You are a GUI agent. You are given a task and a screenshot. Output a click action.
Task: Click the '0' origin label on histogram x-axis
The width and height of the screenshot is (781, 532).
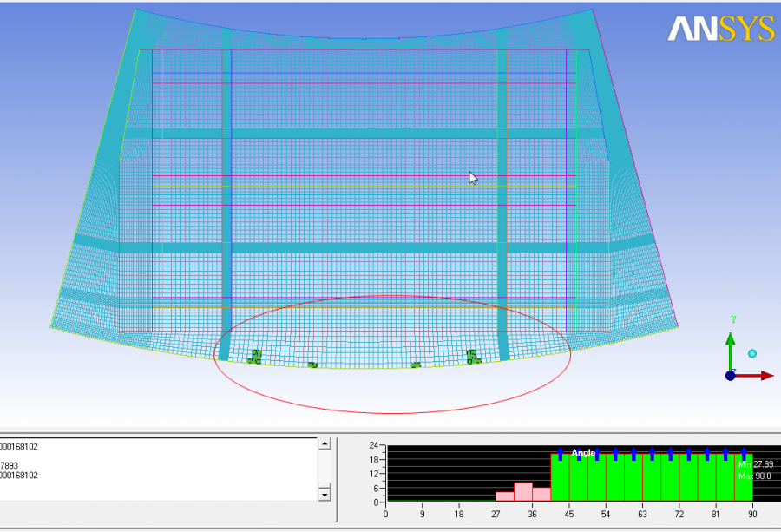(x=385, y=514)
